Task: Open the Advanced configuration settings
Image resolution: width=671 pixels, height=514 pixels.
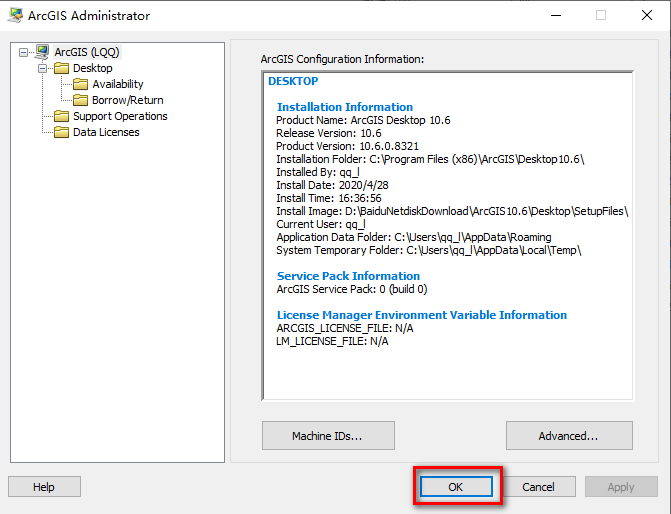Action: pyautogui.click(x=568, y=435)
